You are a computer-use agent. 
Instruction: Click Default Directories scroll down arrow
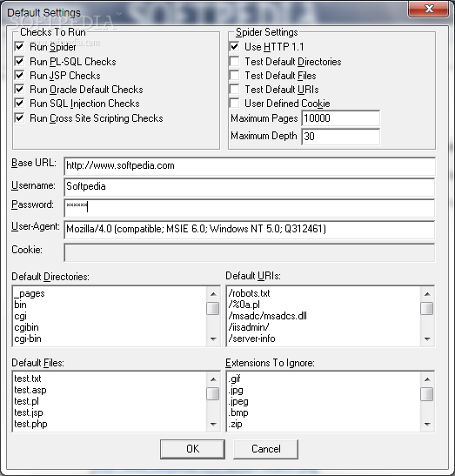click(x=213, y=339)
